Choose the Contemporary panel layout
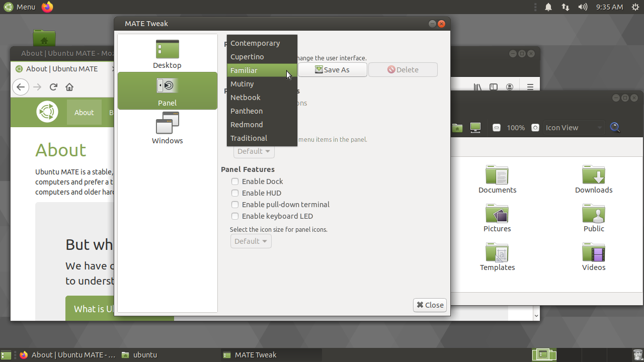This screenshot has width=644, height=362. [262, 43]
